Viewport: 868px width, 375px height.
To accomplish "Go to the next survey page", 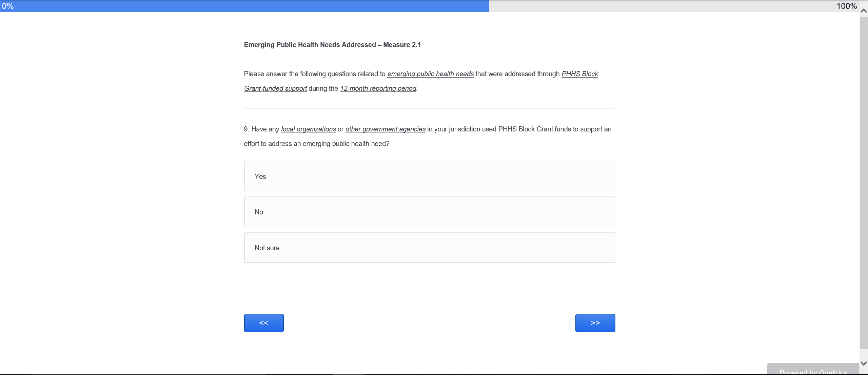I will [x=595, y=323].
